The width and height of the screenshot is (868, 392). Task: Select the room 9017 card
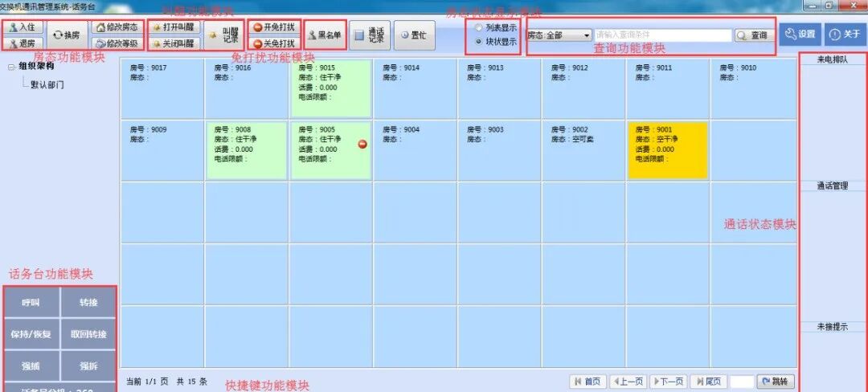point(162,88)
